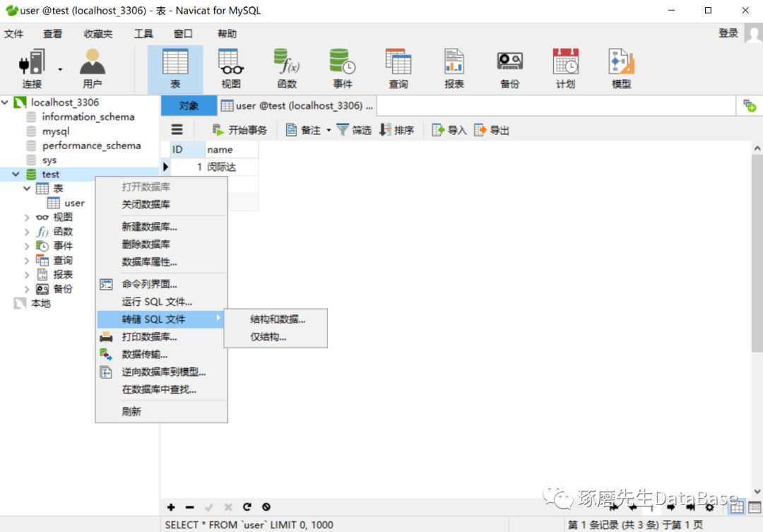Add a record with the plus icon
Viewport: 763px width, 532px height.
171,507
